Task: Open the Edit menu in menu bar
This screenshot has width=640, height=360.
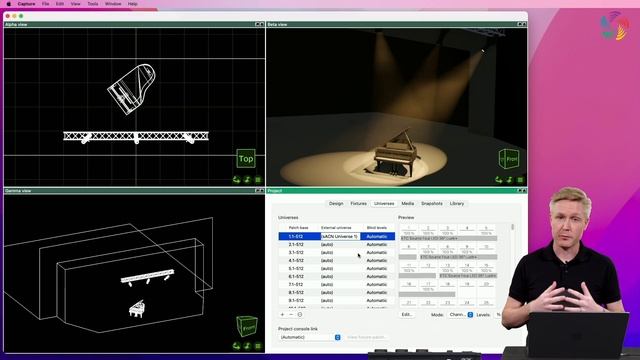Action: pos(60,4)
